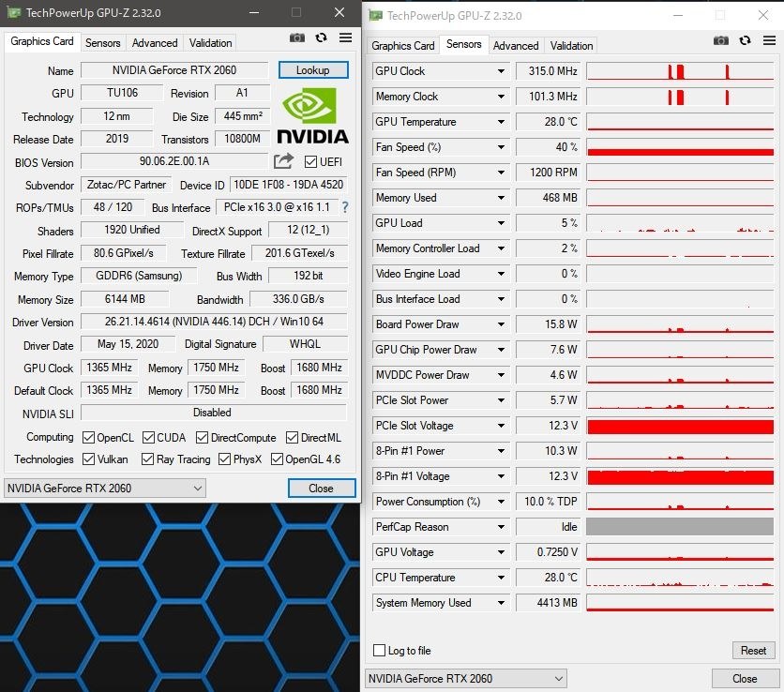Enable the Log to file checkbox

point(380,650)
